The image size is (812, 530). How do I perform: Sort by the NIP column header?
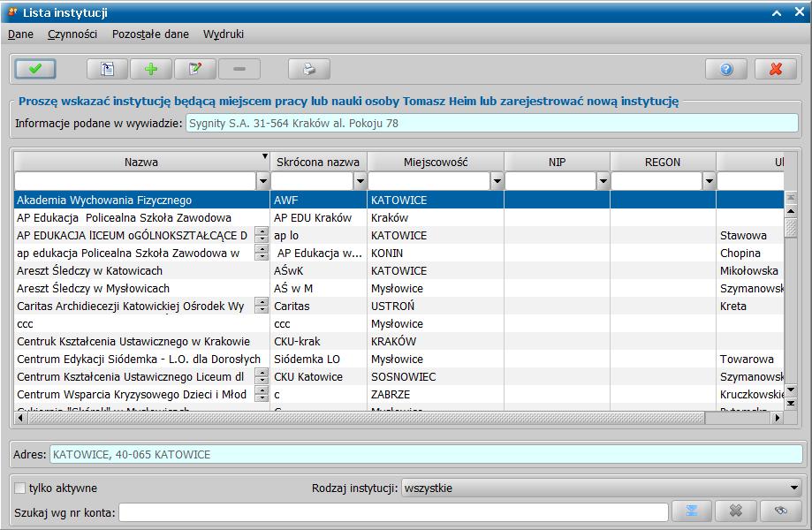tap(558, 162)
